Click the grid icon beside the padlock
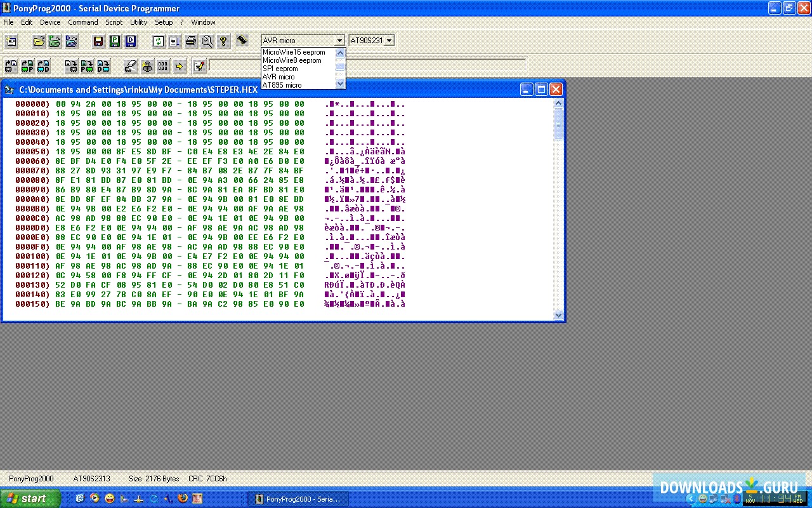 [x=163, y=65]
